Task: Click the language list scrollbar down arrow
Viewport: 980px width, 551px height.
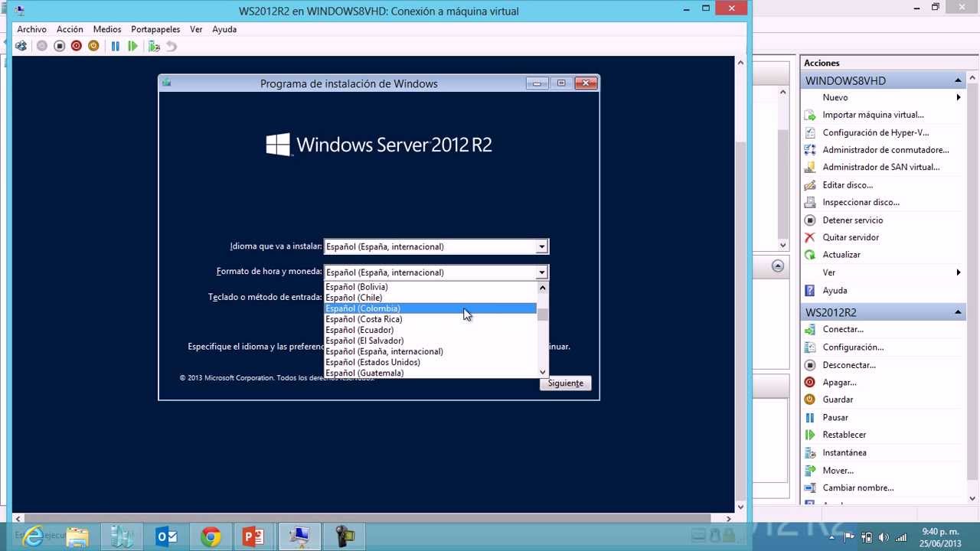Action: pos(543,373)
